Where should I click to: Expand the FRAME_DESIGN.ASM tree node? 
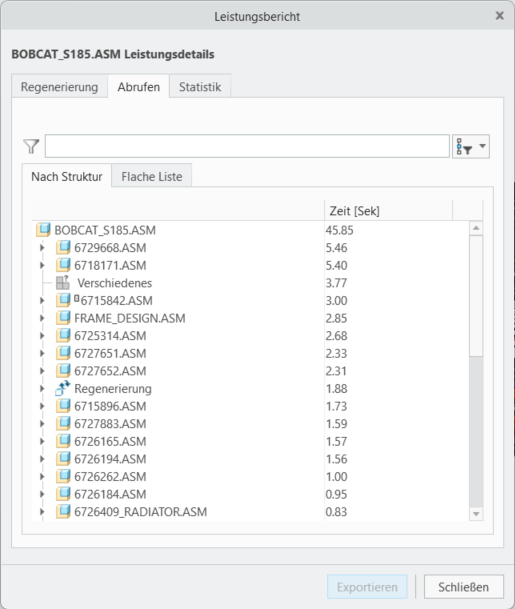(42, 318)
